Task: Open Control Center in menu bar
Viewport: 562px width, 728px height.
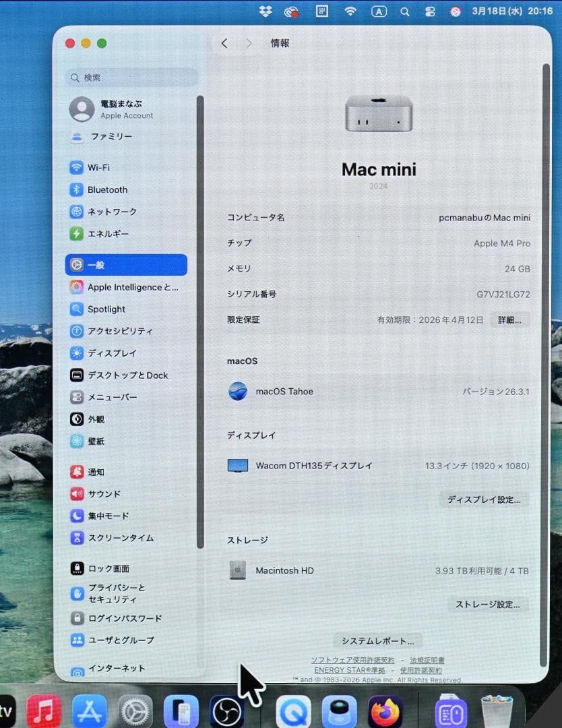Action: coord(429,11)
